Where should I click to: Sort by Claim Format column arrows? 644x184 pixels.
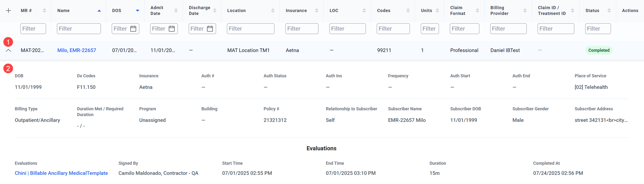coord(477,11)
